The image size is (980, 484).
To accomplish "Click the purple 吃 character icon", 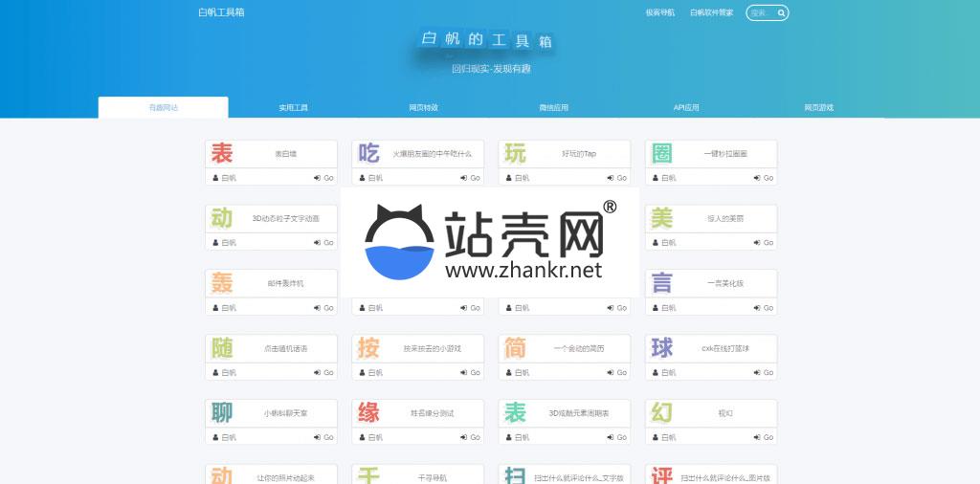I will [368, 153].
